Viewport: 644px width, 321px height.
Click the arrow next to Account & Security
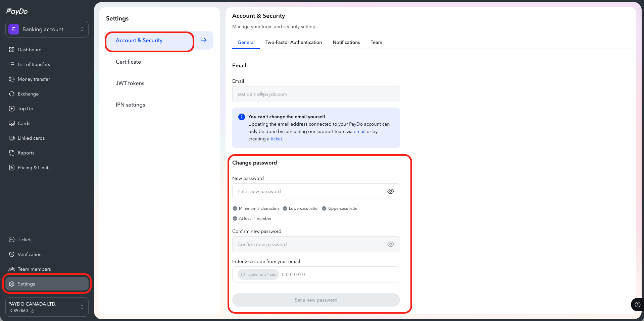204,40
